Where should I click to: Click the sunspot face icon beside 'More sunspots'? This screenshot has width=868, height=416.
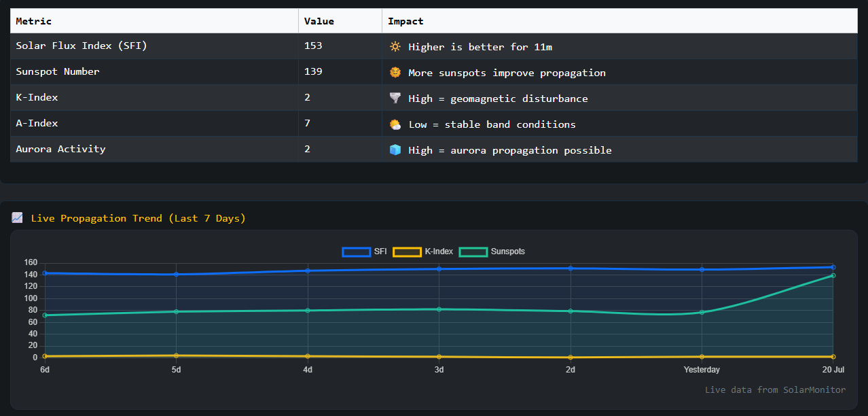[395, 73]
